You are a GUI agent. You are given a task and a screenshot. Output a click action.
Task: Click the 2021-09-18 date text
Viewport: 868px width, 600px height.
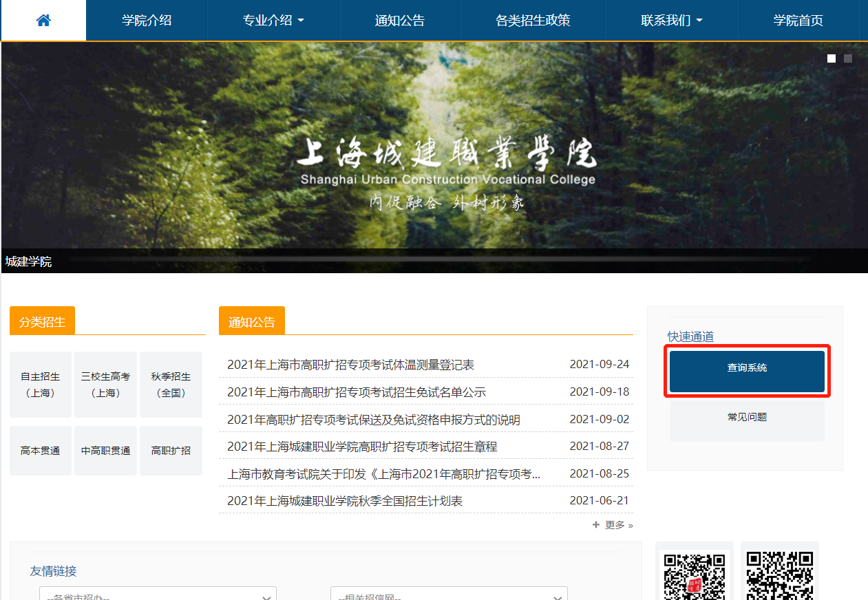click(x=600, y=392)
